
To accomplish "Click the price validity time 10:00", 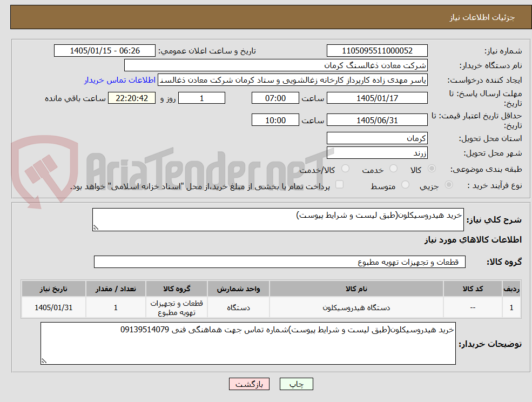I will [x=275, y=120].
